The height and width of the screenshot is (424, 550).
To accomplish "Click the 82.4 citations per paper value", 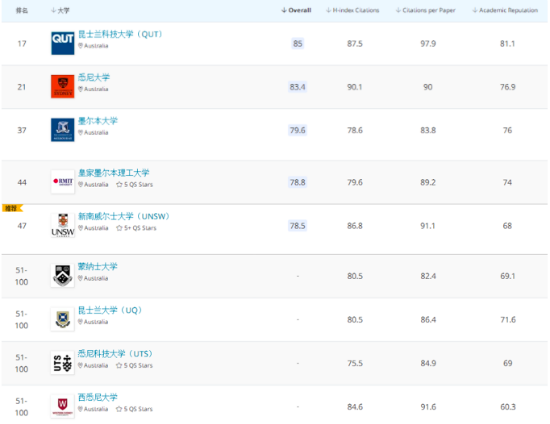I will pyautogui.click(x=428, y=276).
